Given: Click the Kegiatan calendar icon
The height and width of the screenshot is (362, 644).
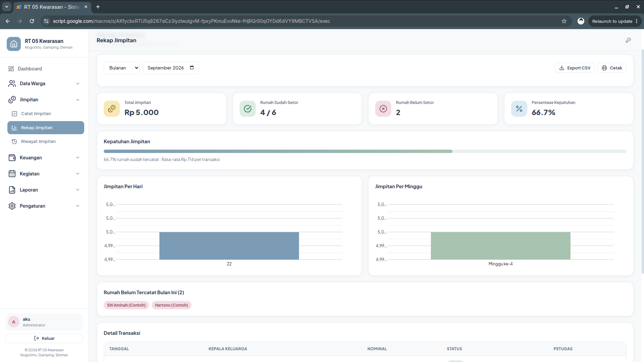Looking at the screenshot, I should pos(12,174).
